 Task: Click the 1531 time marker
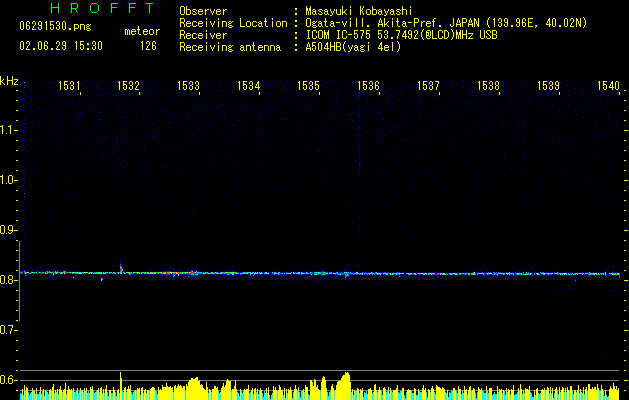(x=69, y=86)
